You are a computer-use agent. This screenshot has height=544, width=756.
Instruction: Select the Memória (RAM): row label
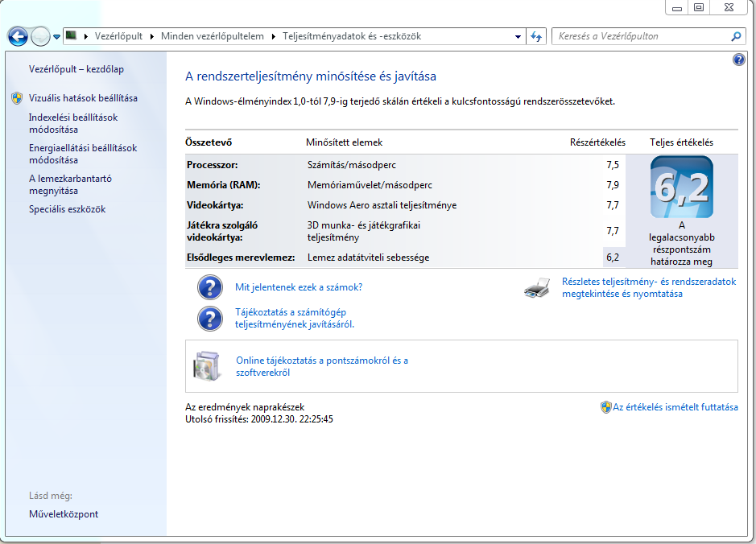click(x=223, y=185)
